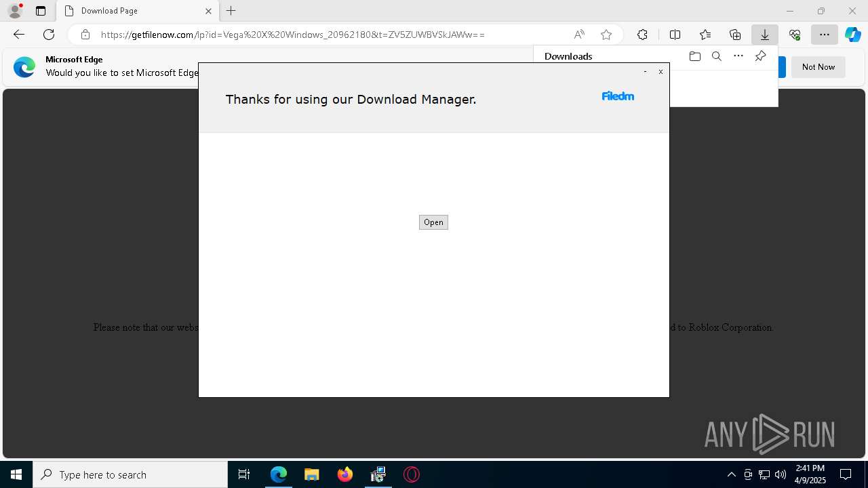Close the Download Manager dialog
Image resolution: width=868 pixels, height=488 pixels.
click(660, 71)
